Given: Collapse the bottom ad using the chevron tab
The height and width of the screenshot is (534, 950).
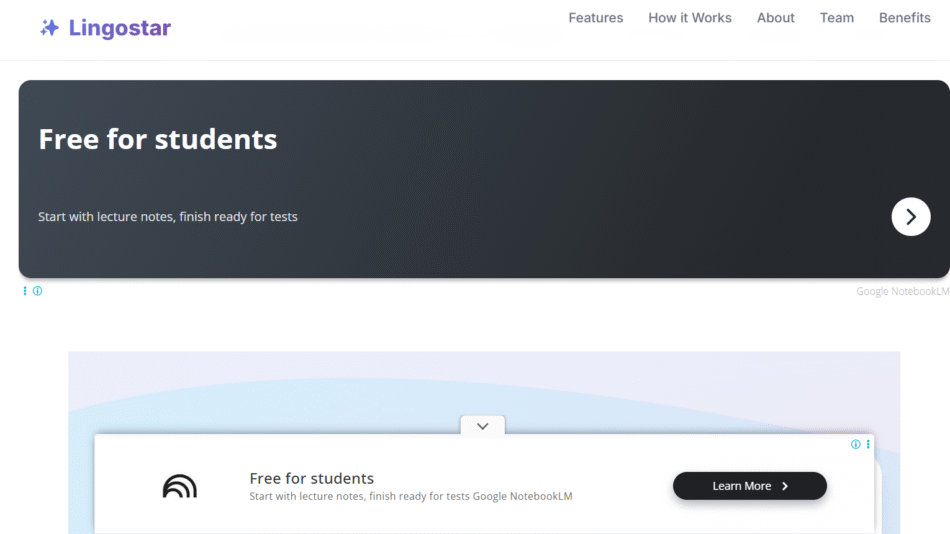Looking at the screenshot, I should click(x=482, y=426).
